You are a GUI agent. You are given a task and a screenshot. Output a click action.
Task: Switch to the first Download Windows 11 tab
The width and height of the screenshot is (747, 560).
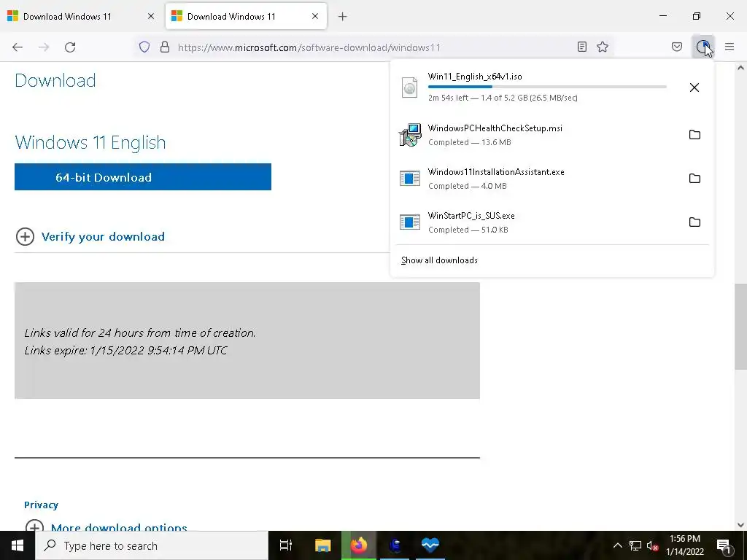82,17
